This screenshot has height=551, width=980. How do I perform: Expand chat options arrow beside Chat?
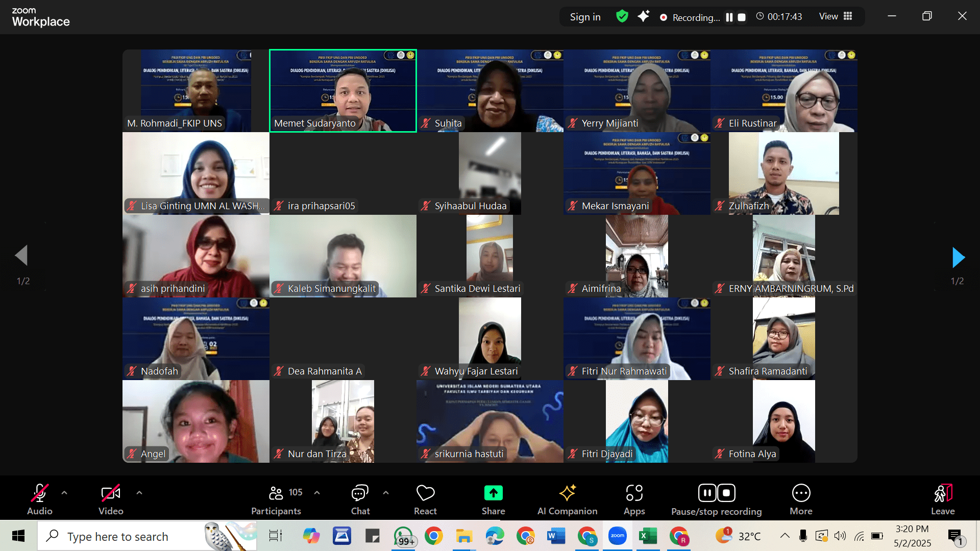coord(386,493)
